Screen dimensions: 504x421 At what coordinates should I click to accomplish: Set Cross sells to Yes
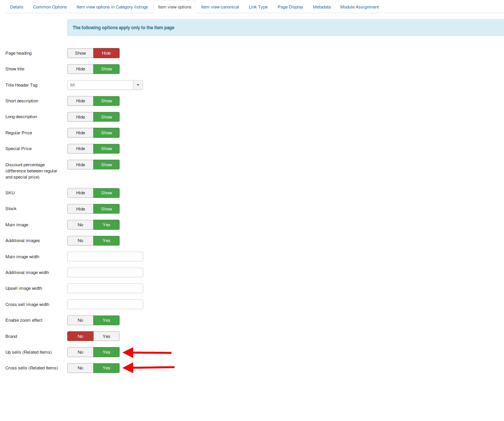point(106,368)
